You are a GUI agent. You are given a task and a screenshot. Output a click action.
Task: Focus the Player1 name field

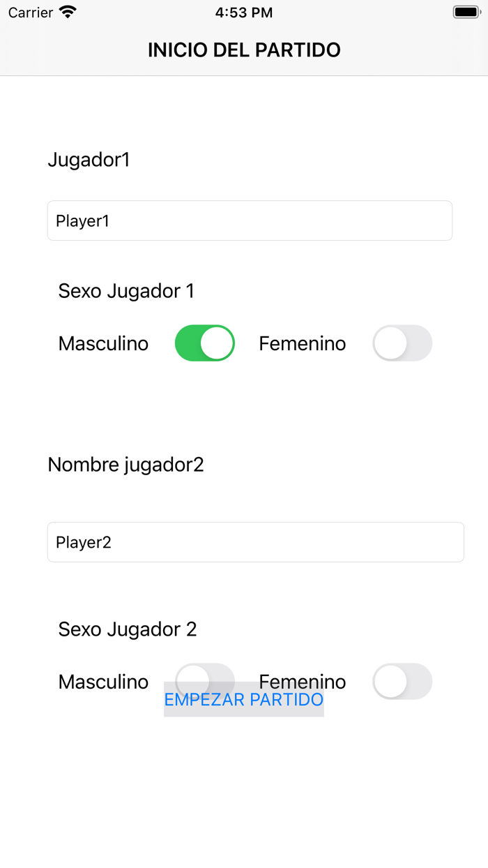coord(250,221)
